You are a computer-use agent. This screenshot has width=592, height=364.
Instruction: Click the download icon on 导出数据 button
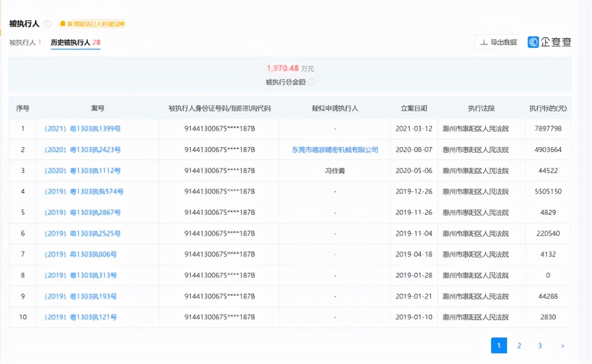pyautogui.click(x=484, y=42)
